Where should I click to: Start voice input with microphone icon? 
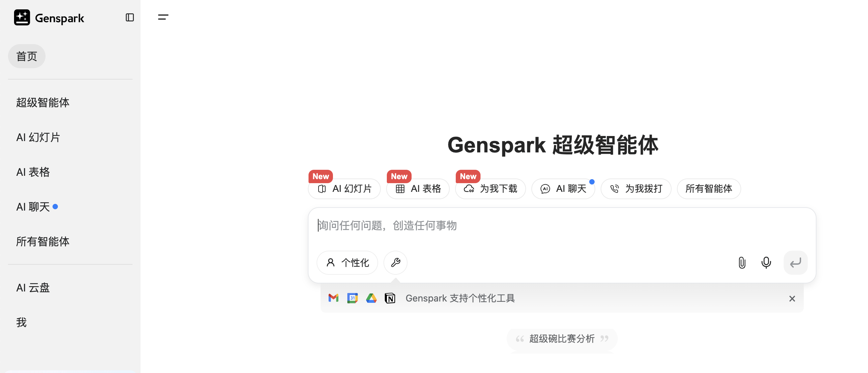point(766,263)
